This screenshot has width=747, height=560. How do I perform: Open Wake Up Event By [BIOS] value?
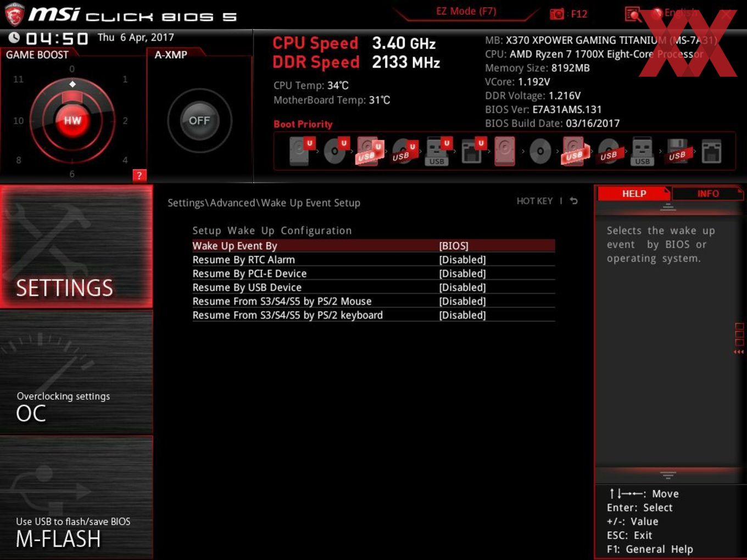454,246
